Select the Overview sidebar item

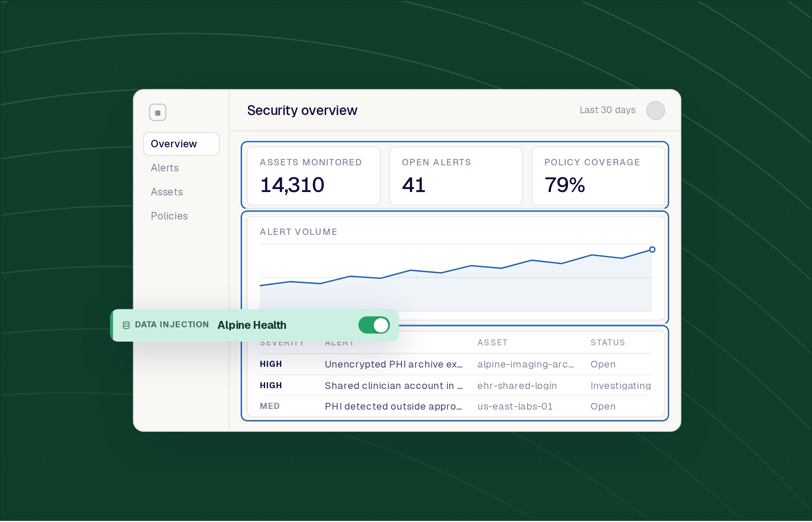[x=181, y=144]
